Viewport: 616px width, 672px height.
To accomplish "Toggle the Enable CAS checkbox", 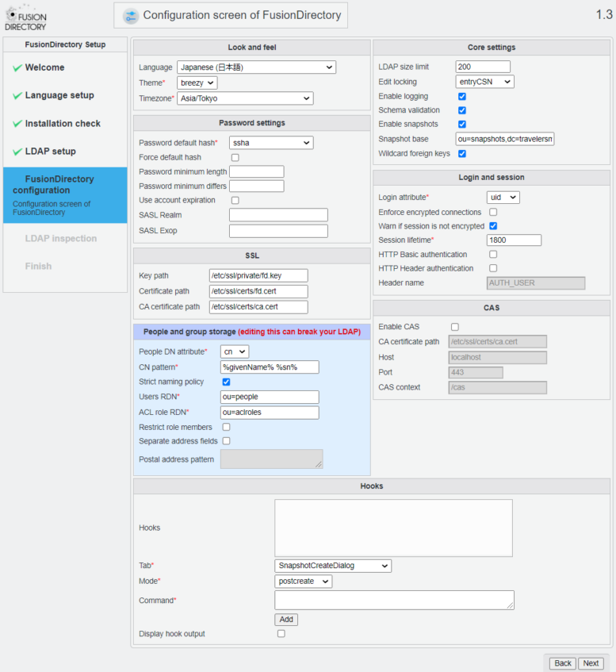I will [455, 327].
